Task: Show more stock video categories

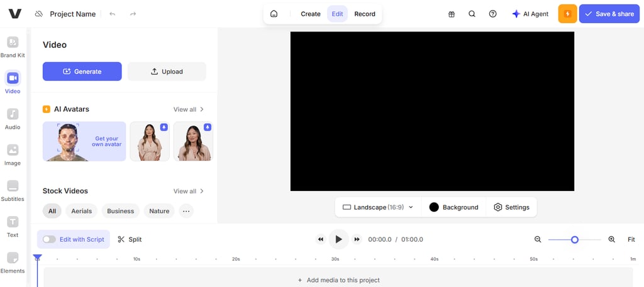Action: (186, 211)
